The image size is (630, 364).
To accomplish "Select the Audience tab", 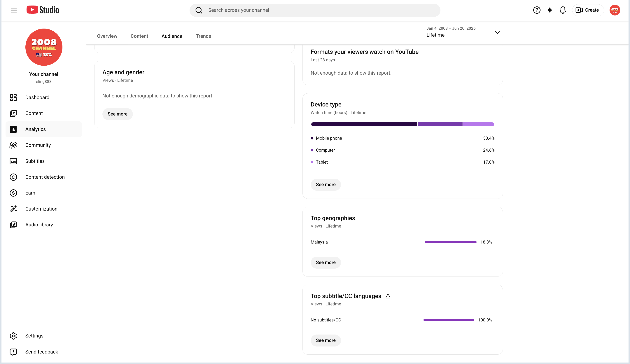I will click(x=172, y=36).
